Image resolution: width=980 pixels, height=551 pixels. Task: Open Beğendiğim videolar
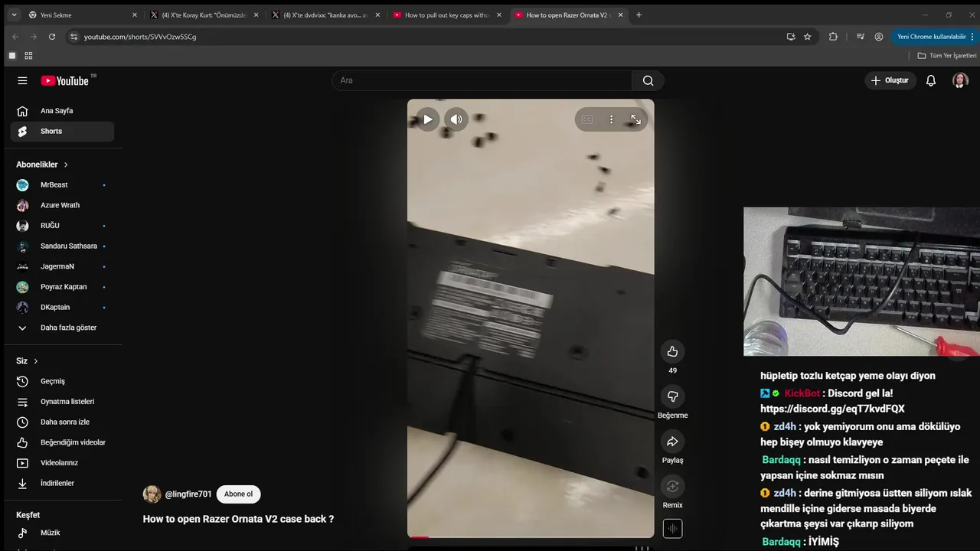[x=63, y=442]
